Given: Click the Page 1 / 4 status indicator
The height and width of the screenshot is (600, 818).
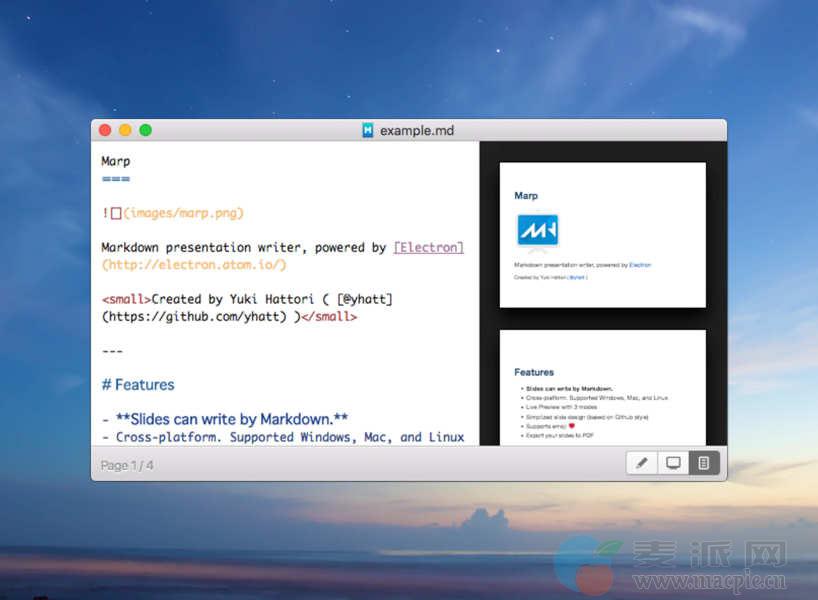Looking at the screenshot, I should point(127,465).
